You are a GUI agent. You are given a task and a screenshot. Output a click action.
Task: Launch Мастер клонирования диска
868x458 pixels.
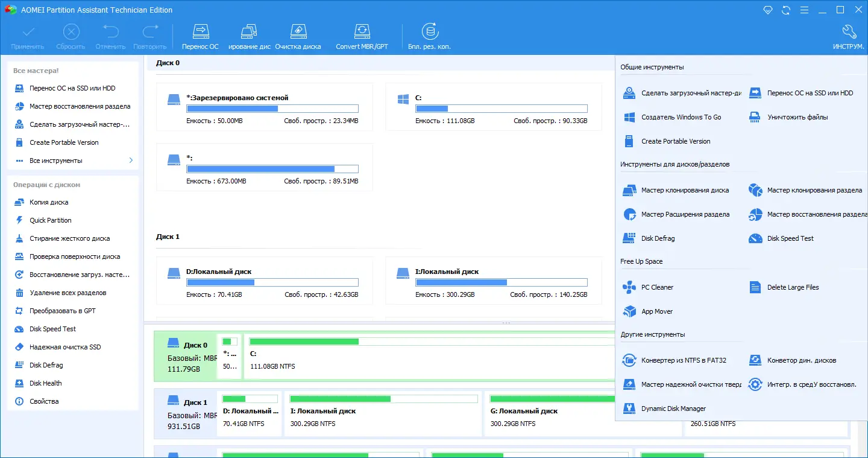[x=676, y=190]
